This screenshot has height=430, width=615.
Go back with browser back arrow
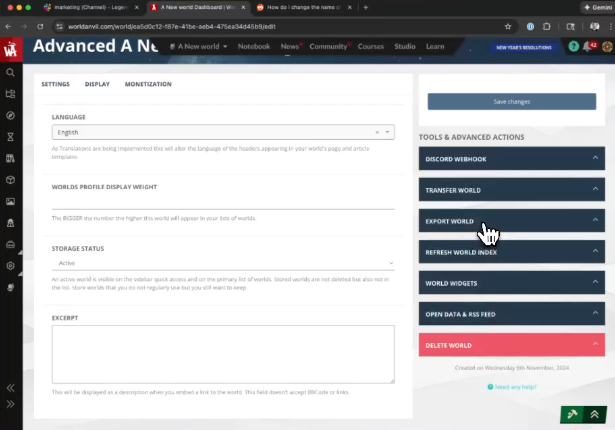pos(8,27)
